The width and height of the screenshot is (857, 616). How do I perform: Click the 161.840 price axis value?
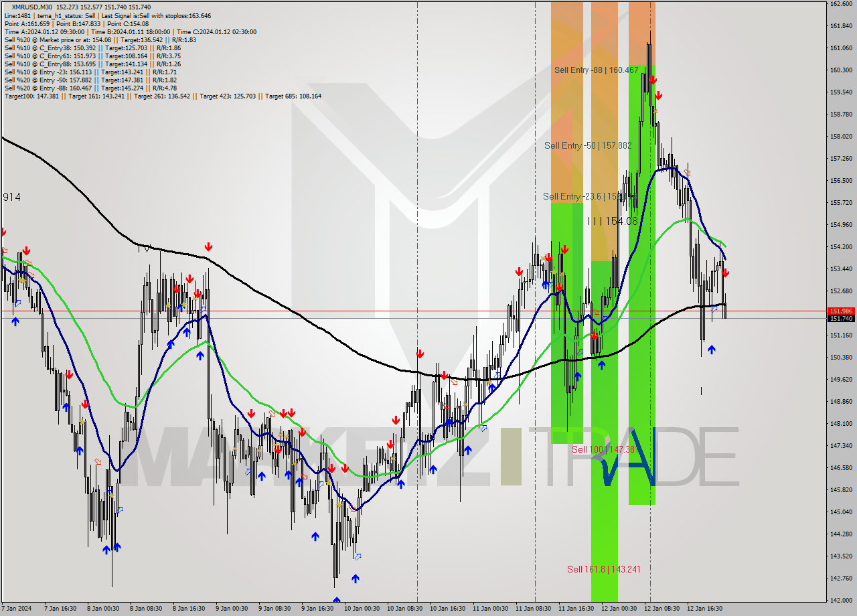coord(841,26)
